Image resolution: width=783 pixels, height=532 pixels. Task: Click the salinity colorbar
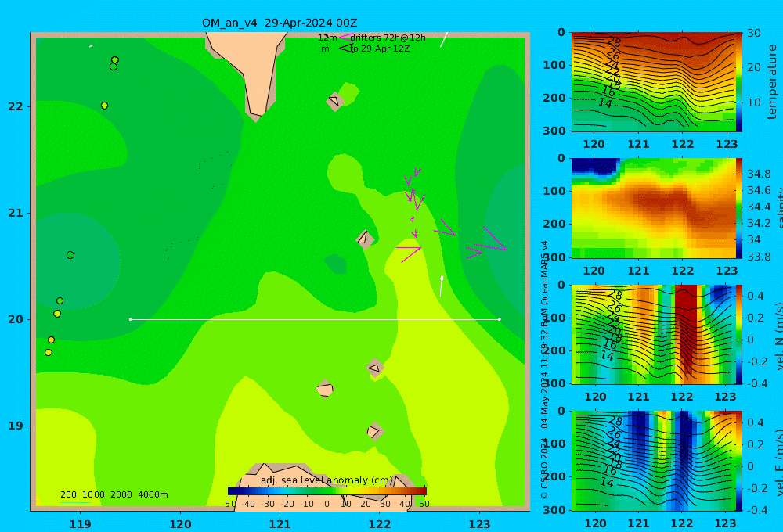click(738, 208)
